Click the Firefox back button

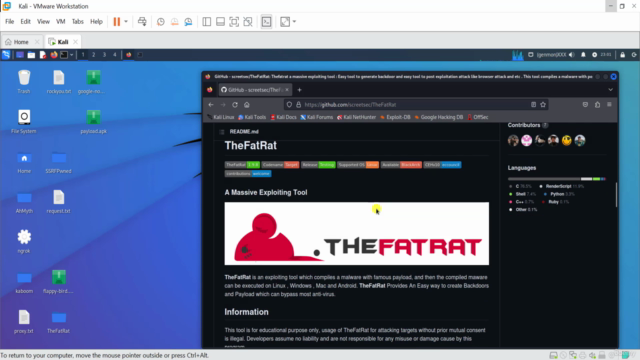[211, 105]
